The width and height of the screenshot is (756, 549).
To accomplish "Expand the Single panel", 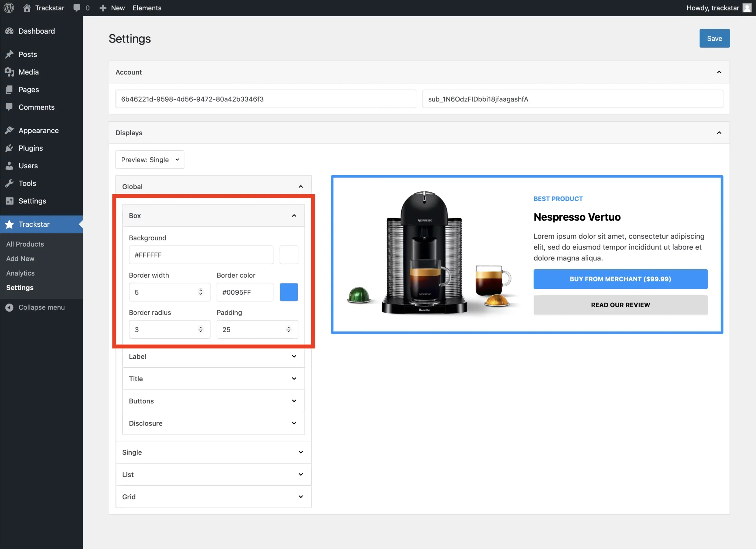I will click(213, 452).
